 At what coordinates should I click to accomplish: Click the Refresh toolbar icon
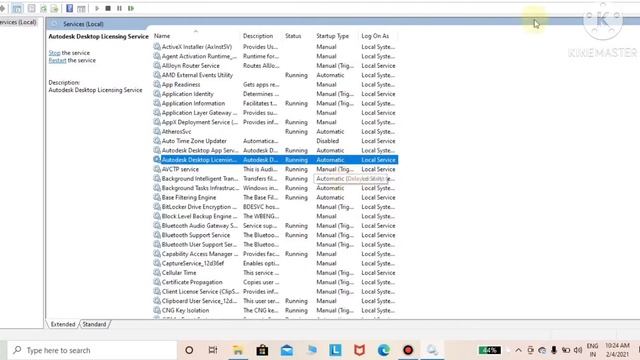click(x=43, y=8)
